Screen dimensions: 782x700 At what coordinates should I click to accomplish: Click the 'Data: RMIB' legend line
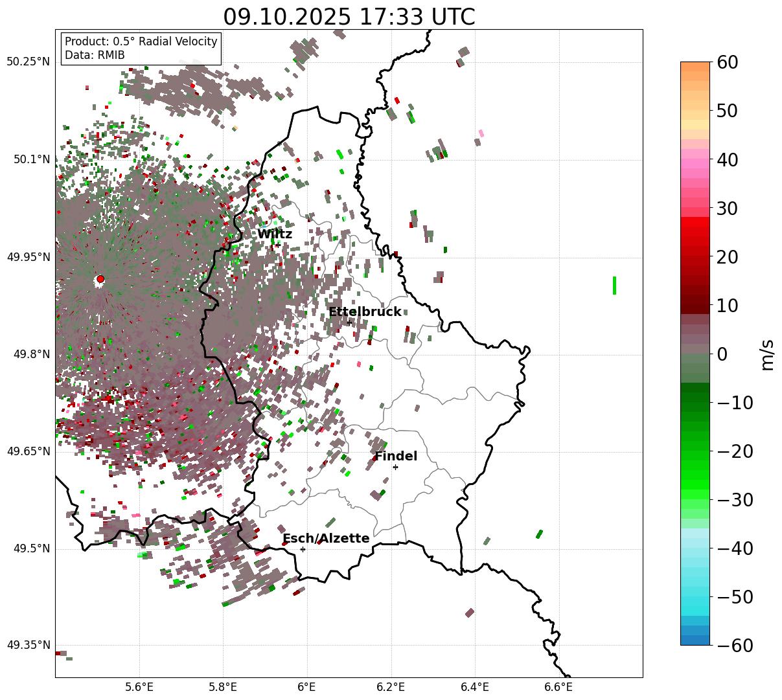coord(95,55)
